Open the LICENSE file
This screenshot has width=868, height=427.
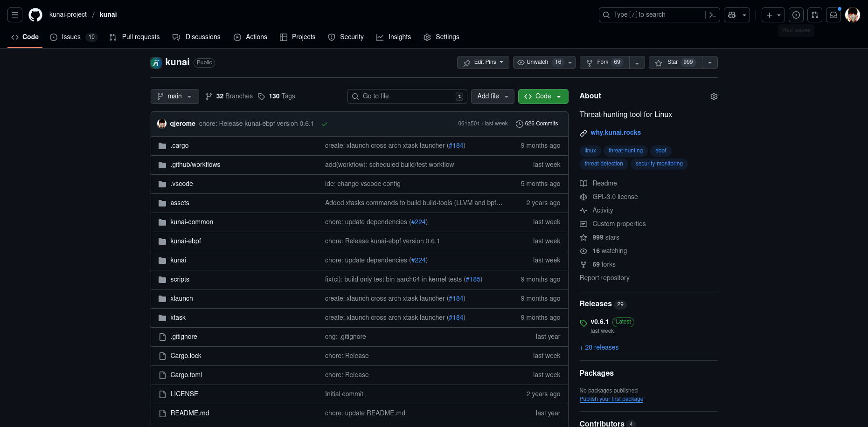click(184, 394)
